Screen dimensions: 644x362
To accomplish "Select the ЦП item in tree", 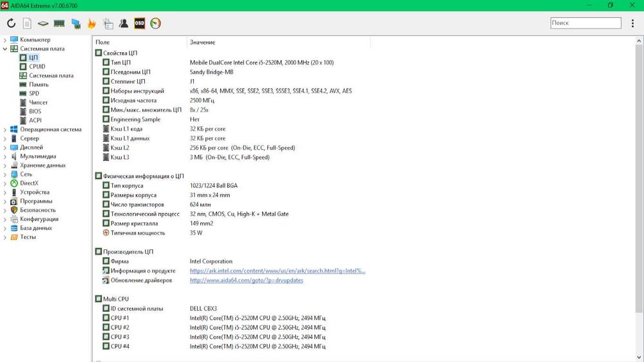I will click(x=33, y=57).
